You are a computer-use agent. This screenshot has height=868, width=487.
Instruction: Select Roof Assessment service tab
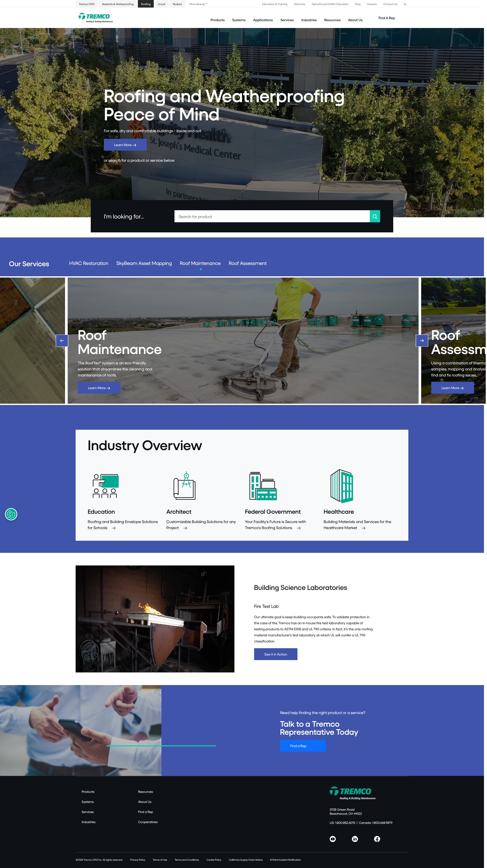tap(248, 263)
